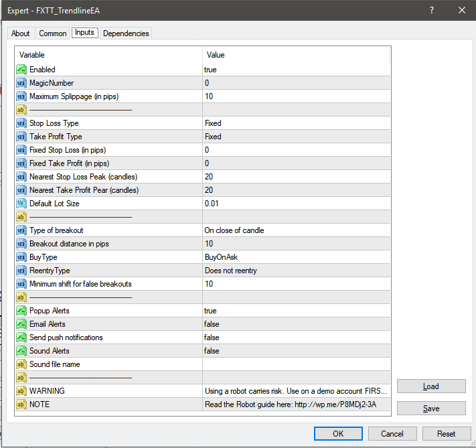
Task: Click the boolean icon beside Popup Alerts
Action: point(21,311)
